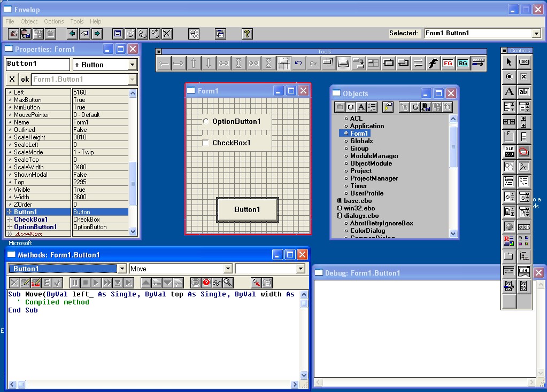Screen dimensions: 547x392
Task: Click the Button1 name field in Properties
Action: (37, 64)
